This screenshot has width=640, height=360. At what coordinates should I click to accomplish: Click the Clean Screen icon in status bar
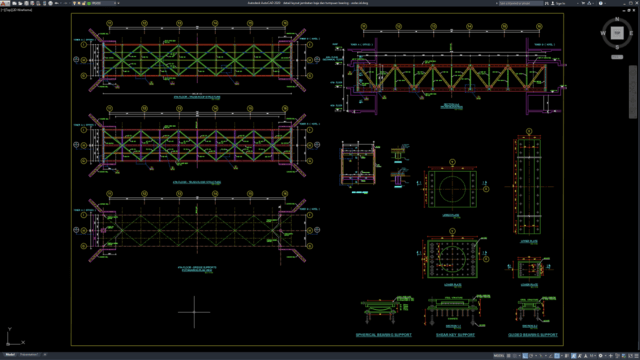coord(630,356)
